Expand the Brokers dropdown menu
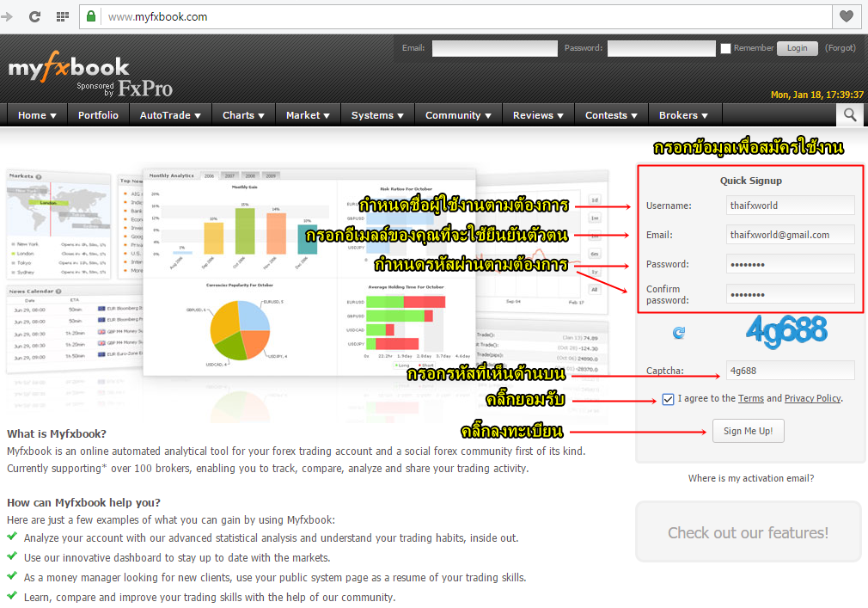Image resolution: width=868 pixels, height=608 pixels. 684,115
